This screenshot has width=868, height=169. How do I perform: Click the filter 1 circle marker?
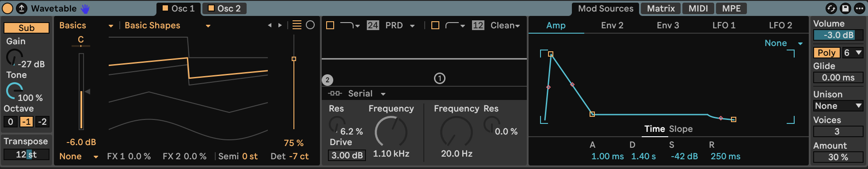coord(440,79)
